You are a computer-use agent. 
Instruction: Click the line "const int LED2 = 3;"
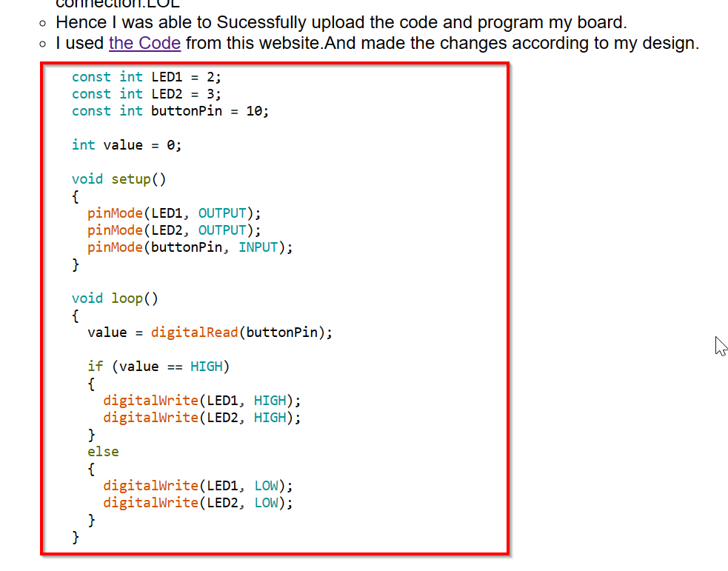coord(146,94)
